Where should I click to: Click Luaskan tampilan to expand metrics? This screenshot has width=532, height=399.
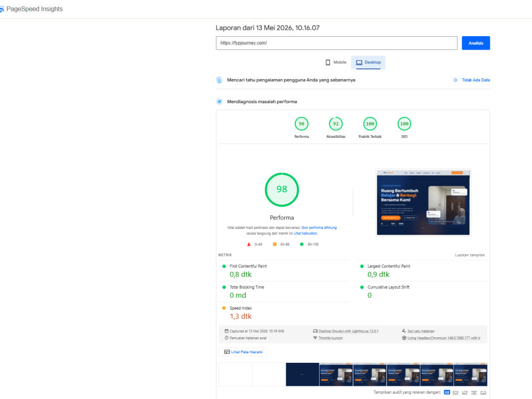point(470,255)
